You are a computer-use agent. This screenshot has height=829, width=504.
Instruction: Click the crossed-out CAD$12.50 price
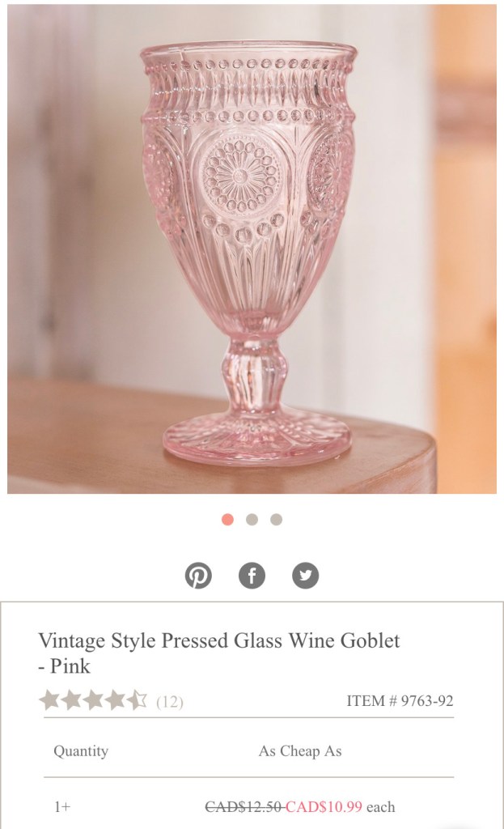(244, 807)
